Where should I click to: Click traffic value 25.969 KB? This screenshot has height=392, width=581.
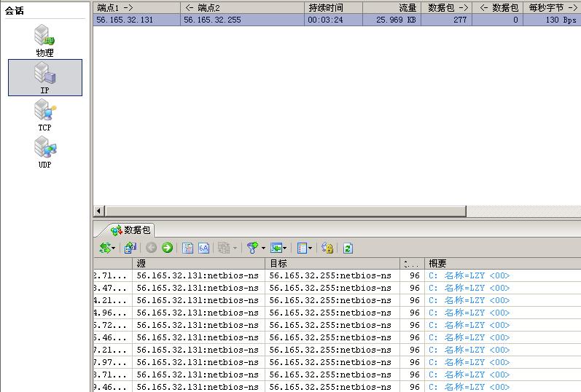click(x=396, y=20)
